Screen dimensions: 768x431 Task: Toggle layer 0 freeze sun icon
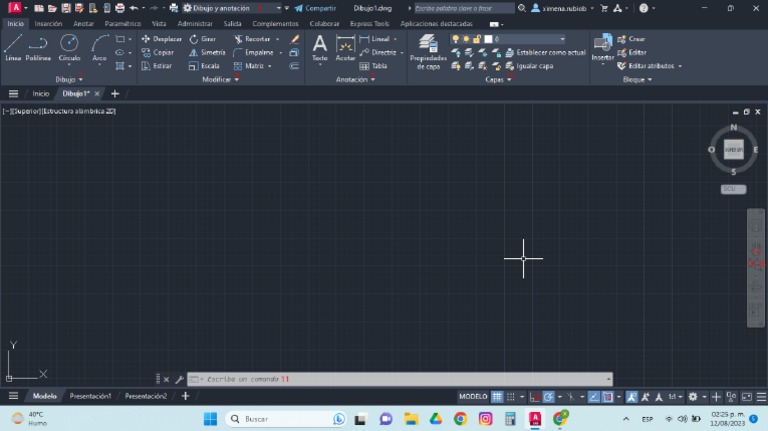click(466, 39)
